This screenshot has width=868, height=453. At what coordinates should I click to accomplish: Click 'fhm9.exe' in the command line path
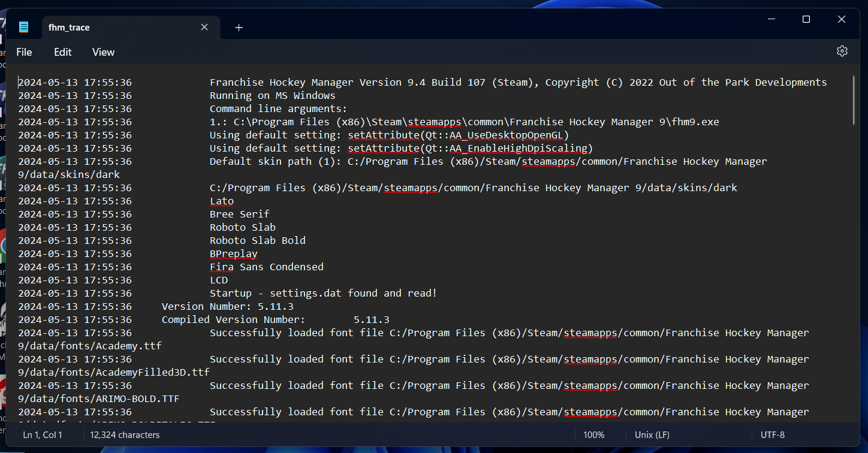tap(695, 122)
